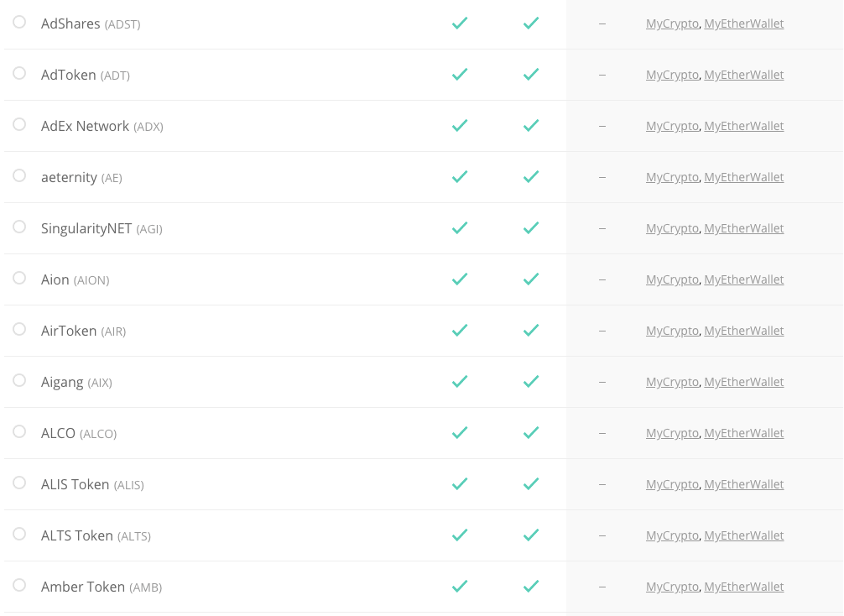The height and width of the screenshot is (616, 844).
Task: Select the radio button for ALTS Token
Action: pos(19,535)
